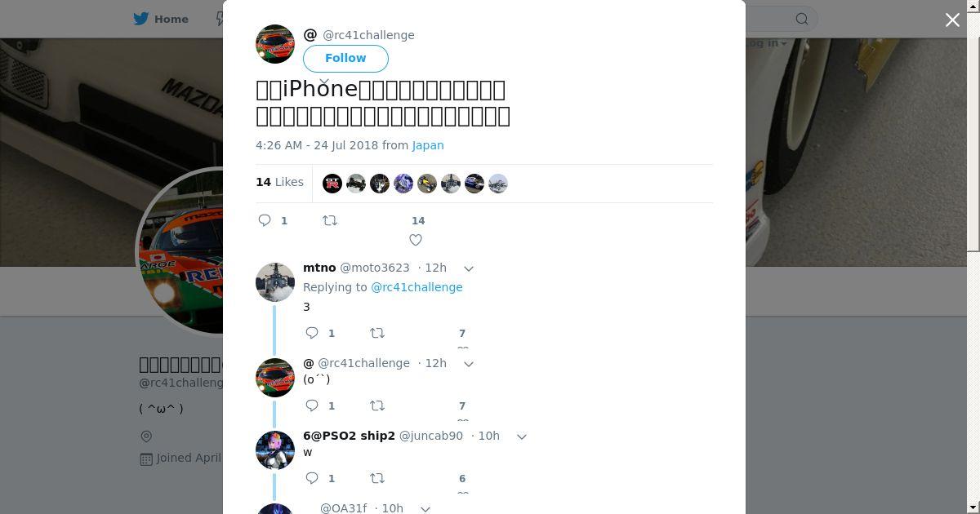Go to Twitter Home

coord(161,19)
